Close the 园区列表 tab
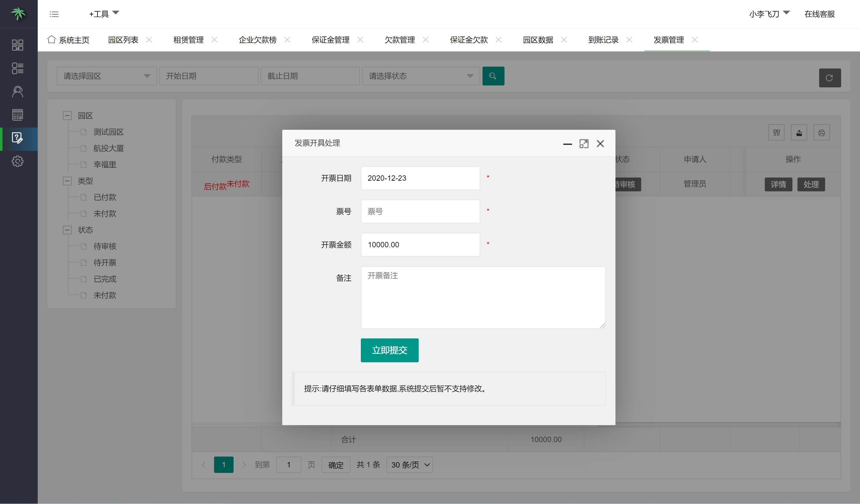This screenshot has width=860, height=504. pos(149,40)
